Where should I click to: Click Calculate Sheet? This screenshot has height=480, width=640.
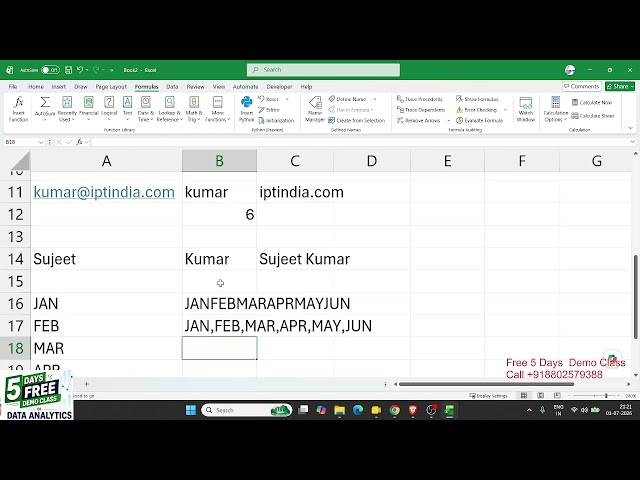(593, 116)
